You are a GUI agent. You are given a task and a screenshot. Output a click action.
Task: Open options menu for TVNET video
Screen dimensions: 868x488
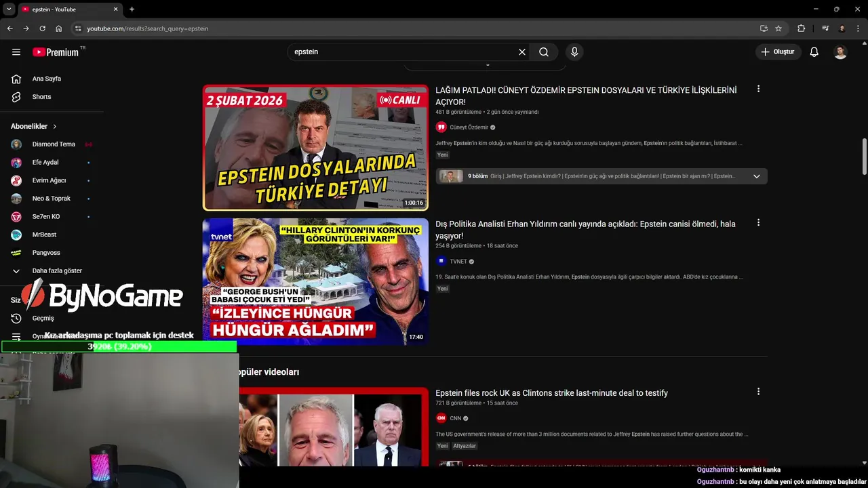point(758,222)
